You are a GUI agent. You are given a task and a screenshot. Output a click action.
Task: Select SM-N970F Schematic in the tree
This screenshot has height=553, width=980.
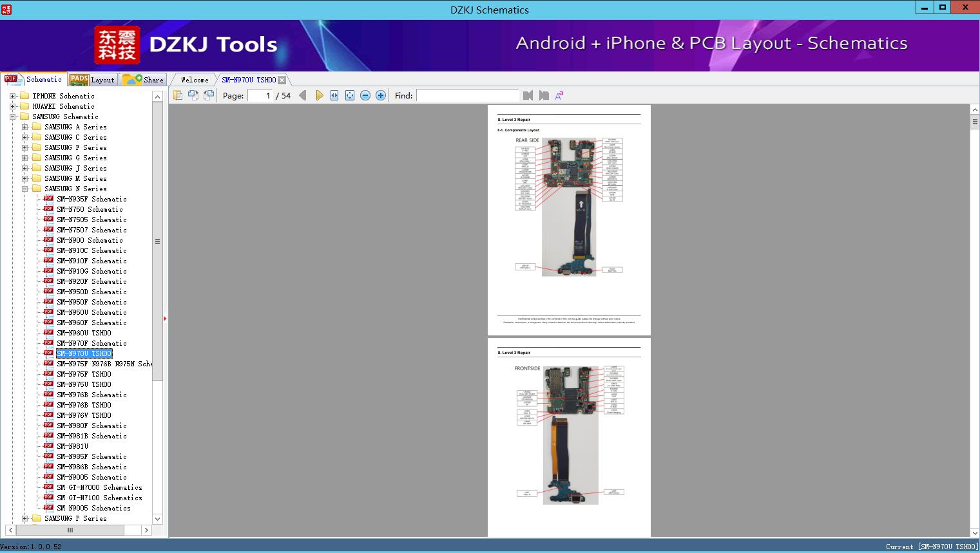pyautogui.click(x=91, y=343)
